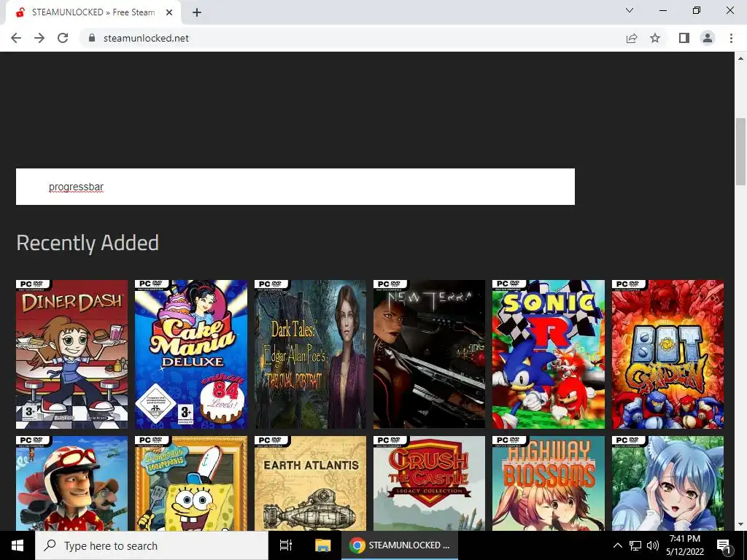Viewport: 747px width, 560px height.
Task: Open the helmeted stuntman game cover
Action: [x=72, y=483]
